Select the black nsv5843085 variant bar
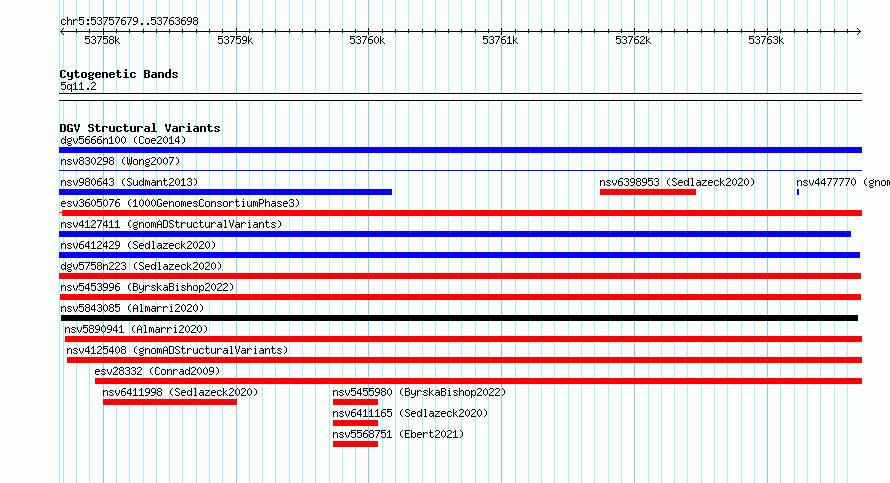 (459, 318)
